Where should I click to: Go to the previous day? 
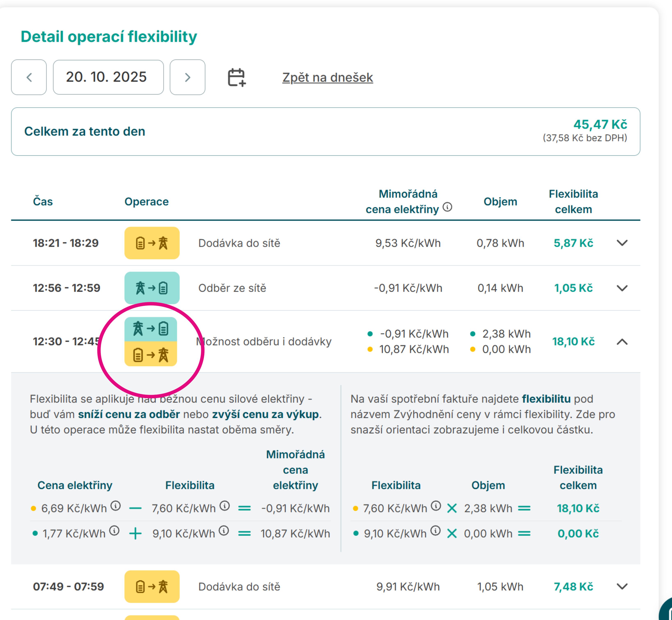point(29,77)
